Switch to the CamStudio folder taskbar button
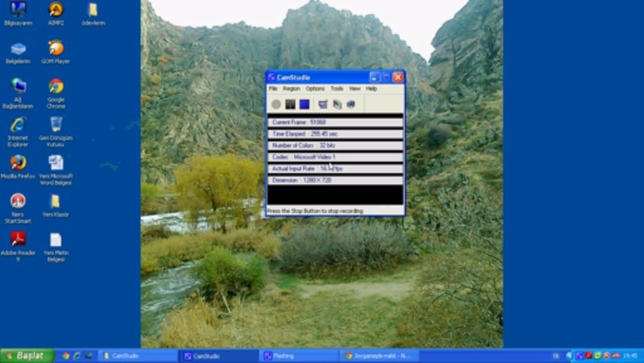 point(137,356)
